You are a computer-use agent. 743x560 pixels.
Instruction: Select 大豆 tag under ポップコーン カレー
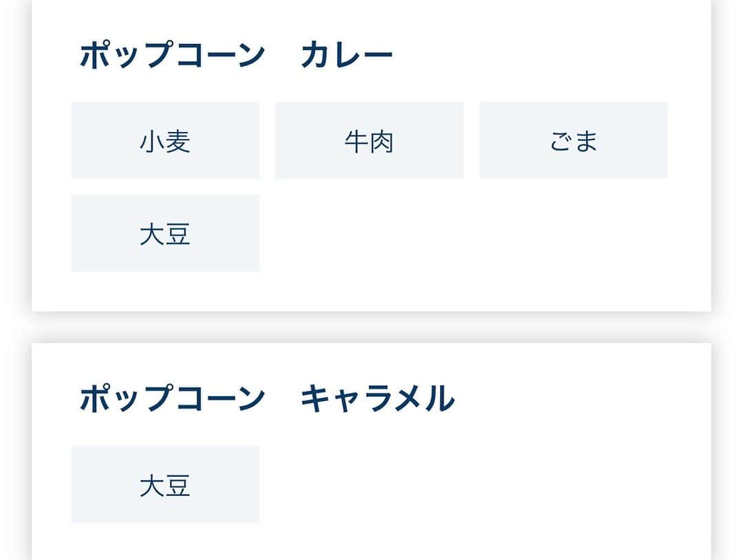click(x=165, y=233)
